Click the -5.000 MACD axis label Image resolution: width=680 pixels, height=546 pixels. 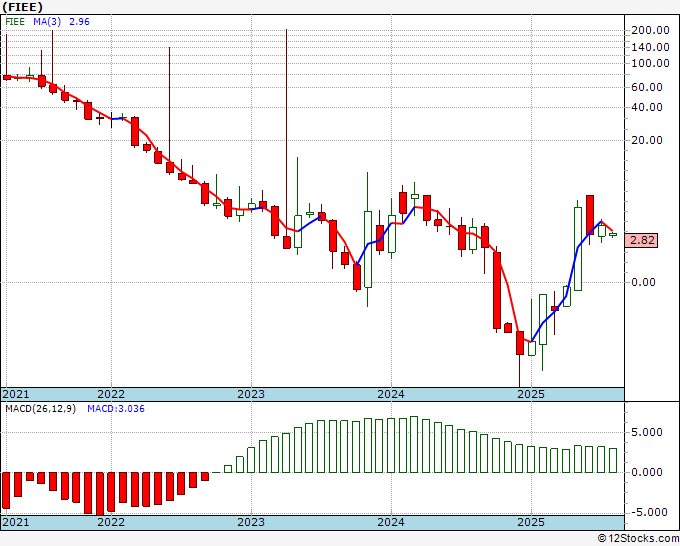[649, 512]
